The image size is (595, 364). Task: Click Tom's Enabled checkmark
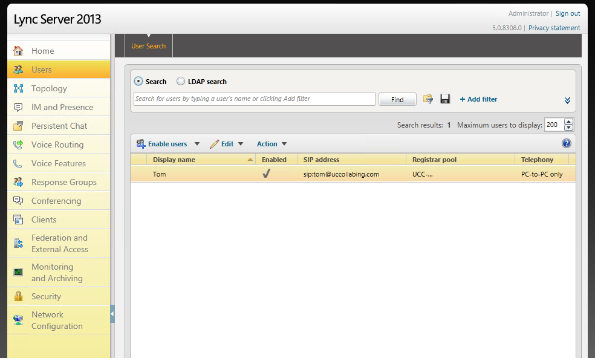(x=267, y=174)
